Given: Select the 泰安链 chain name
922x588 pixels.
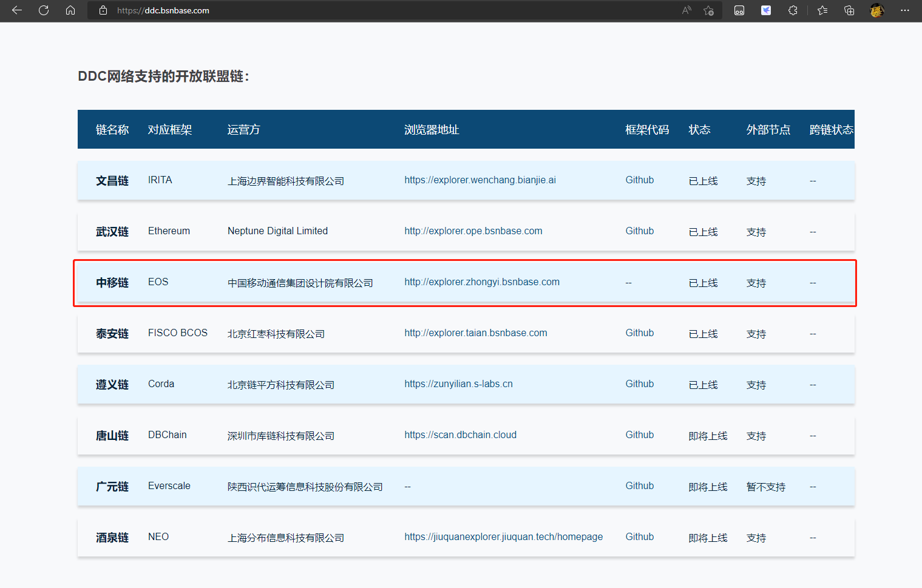Looking at the screenshot, I should point(112,334).
